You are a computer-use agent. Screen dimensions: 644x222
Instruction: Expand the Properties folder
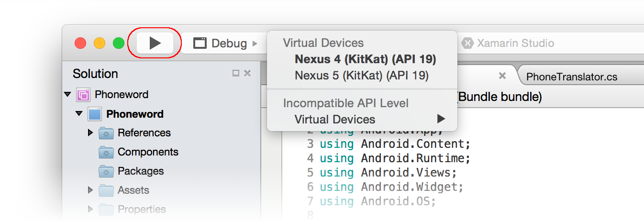pyautogui.click(x=90, y=210)
